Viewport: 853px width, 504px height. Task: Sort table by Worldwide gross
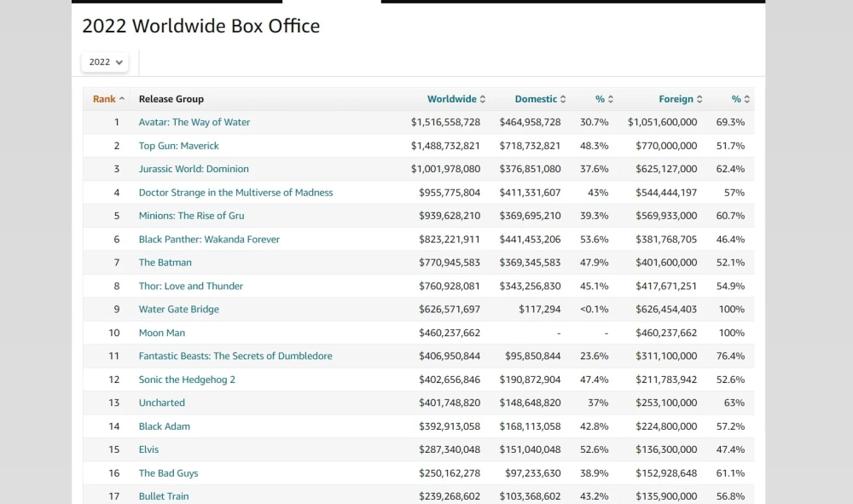coord(456,99)
